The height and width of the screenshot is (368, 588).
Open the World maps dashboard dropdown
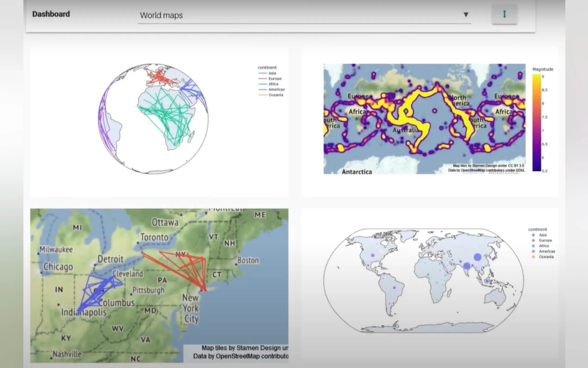click(x=292, y=15)
